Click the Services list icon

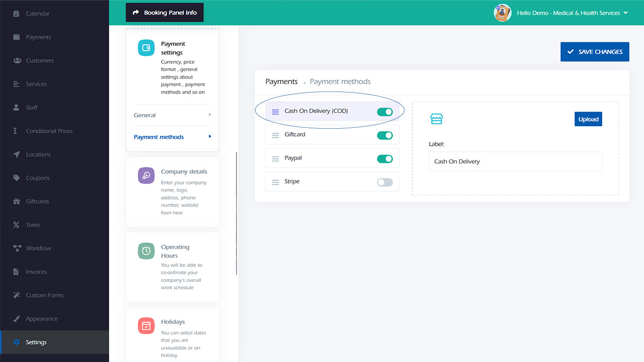pyautogui.click(x=16, y=84)
